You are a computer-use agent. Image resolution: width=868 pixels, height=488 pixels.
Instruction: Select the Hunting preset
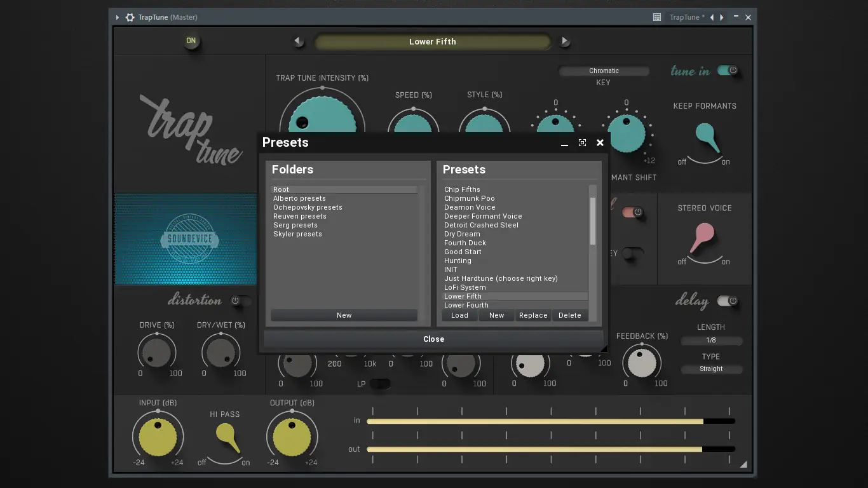pyautogui.click(x=515, y=261)
